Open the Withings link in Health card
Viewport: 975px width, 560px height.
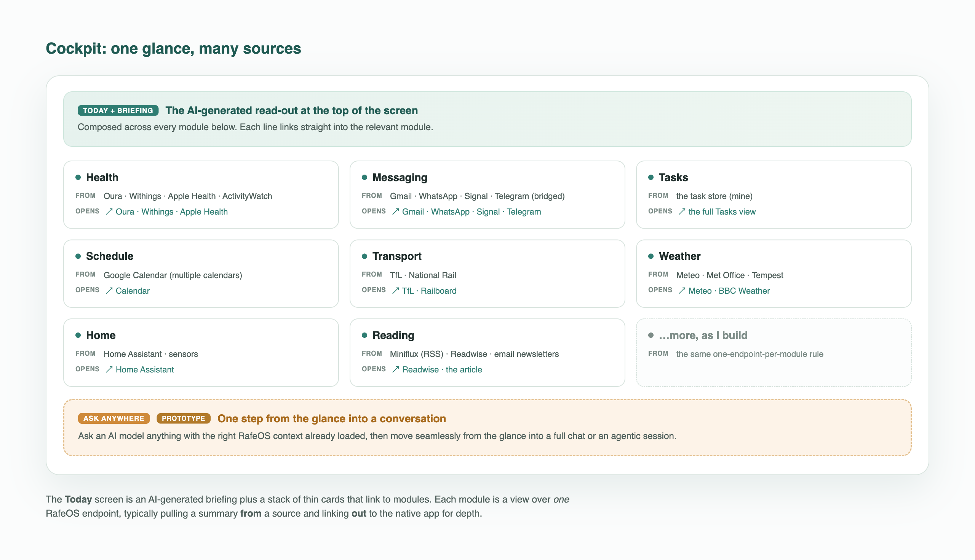pos(157,212)
